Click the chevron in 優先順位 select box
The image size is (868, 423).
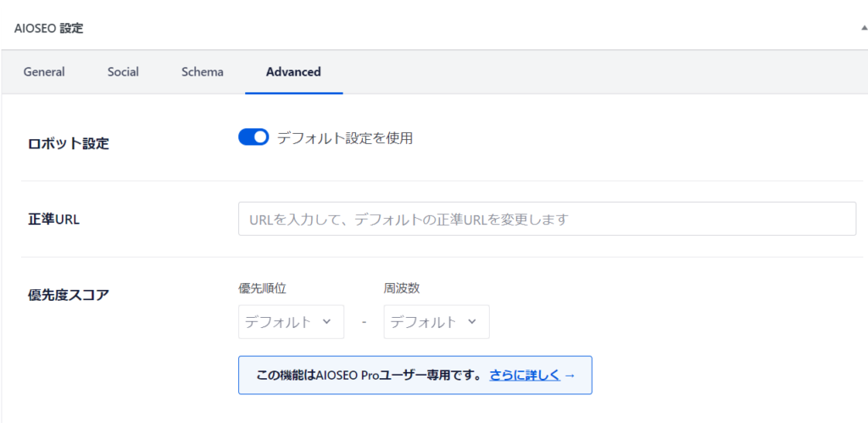click(x=327, y=322)
